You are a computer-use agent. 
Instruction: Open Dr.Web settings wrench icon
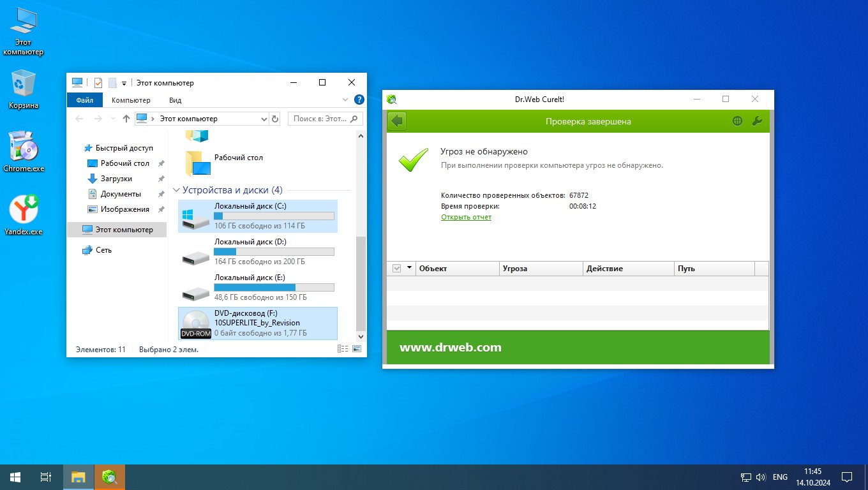[757, 121]
